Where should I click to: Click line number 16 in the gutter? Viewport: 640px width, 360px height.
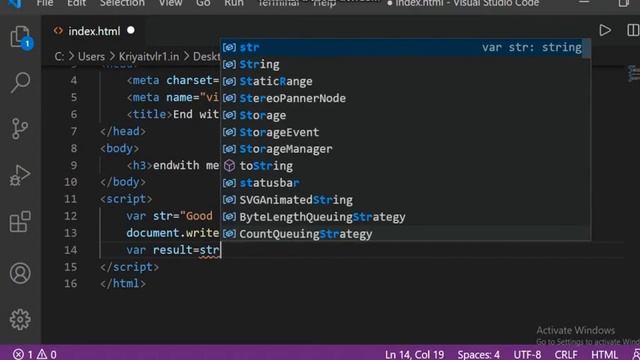click(71, 284)
